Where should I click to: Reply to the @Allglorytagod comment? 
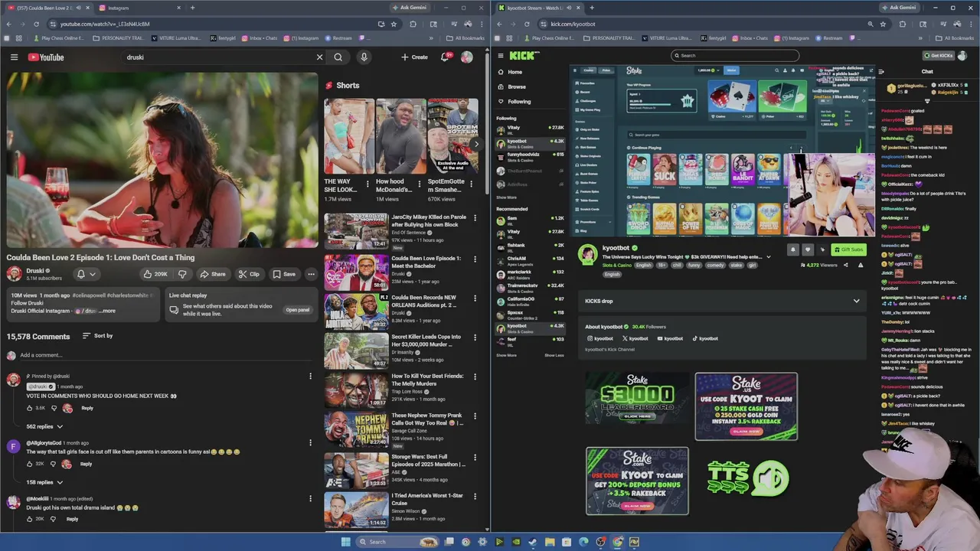click(x=86, y=464)
